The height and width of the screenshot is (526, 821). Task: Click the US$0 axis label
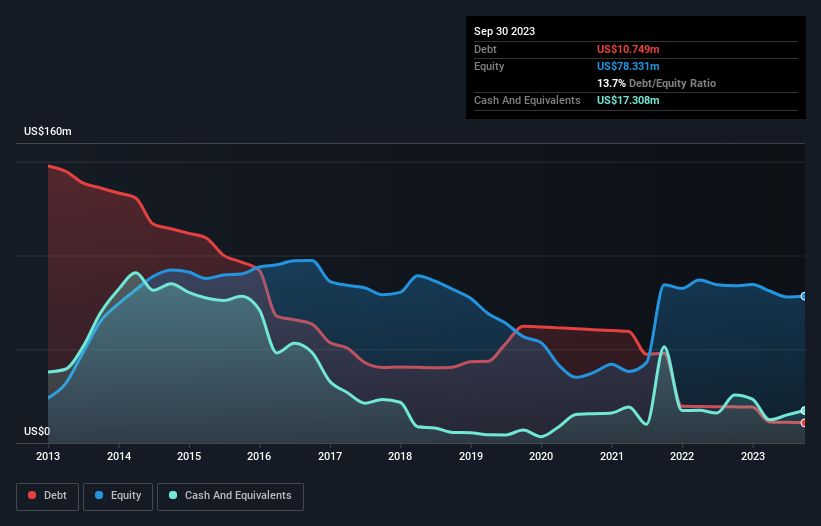pyautogui.click(x=37, y=431)
